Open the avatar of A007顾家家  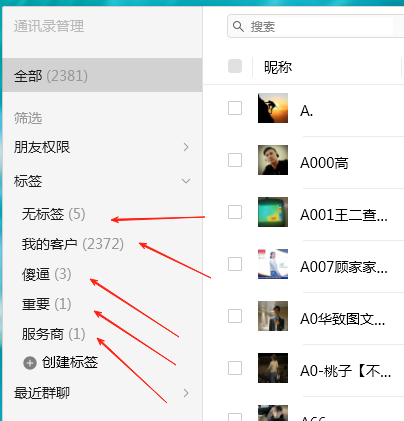pyautogui.click(x=273, y=264)
